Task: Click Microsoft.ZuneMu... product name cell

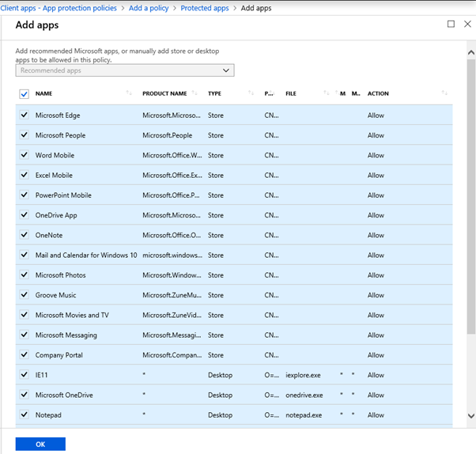Action: pos(172,295)
